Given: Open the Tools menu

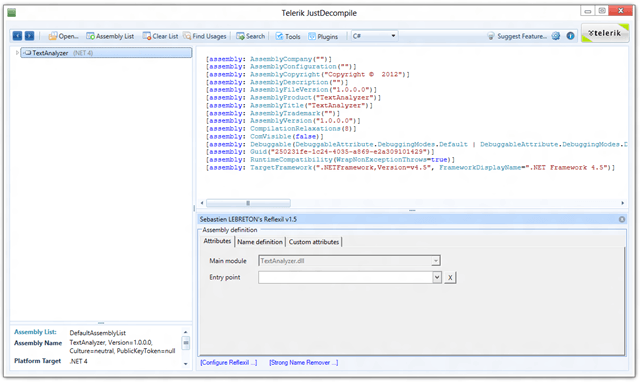Looking at the screenshot, I should pos(288,36).
